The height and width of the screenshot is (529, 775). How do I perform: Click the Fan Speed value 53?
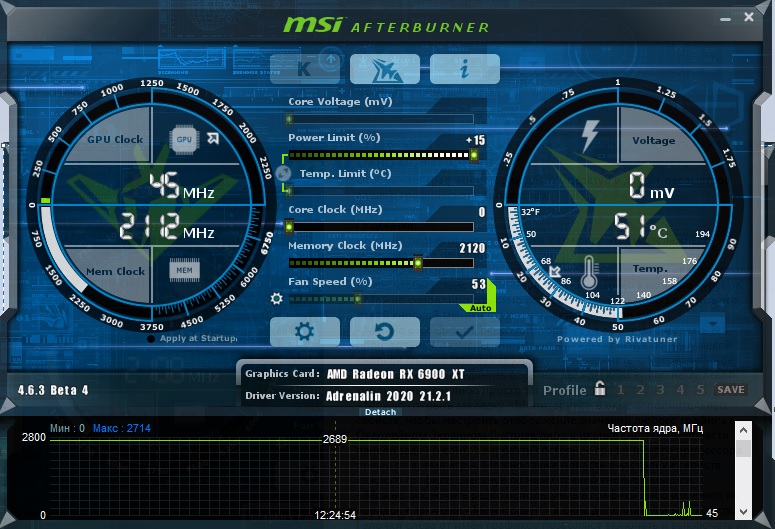click(478, 284)
